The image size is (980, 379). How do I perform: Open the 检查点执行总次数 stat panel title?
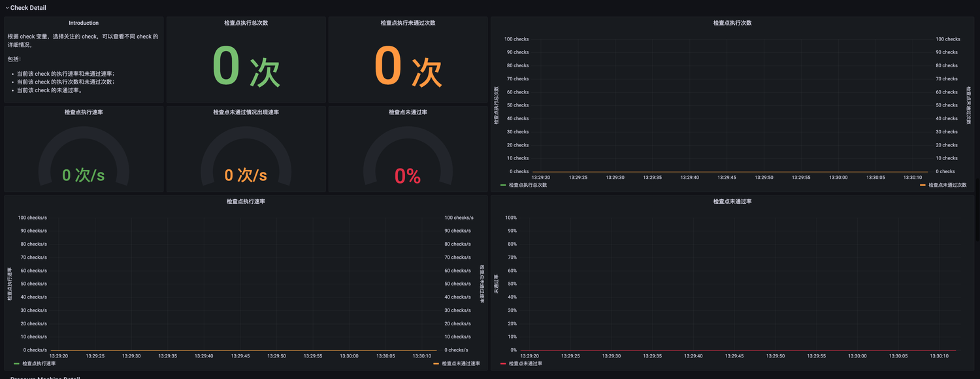[x=246, y=23]
